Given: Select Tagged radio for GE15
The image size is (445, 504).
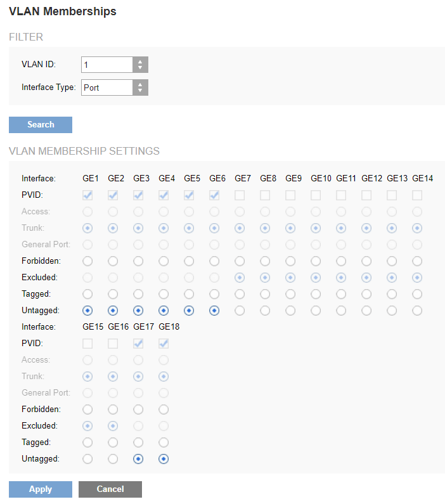Looking at the screenshot, I should (87, 443).
